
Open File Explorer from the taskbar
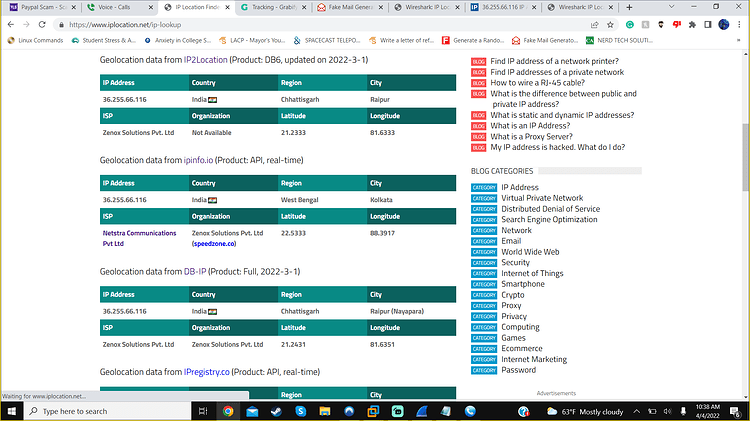325,411
